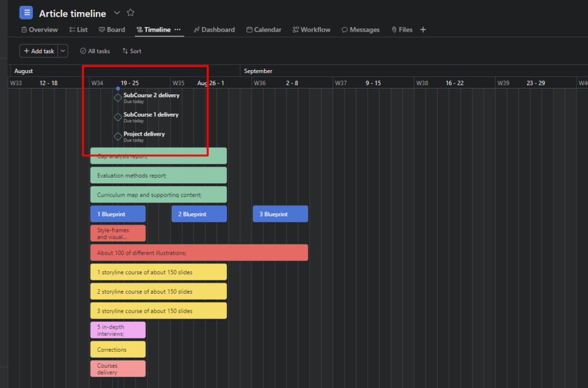Open 3 storyline course task bar
This screenshot has width=588, height=388.
coord(158,311)
